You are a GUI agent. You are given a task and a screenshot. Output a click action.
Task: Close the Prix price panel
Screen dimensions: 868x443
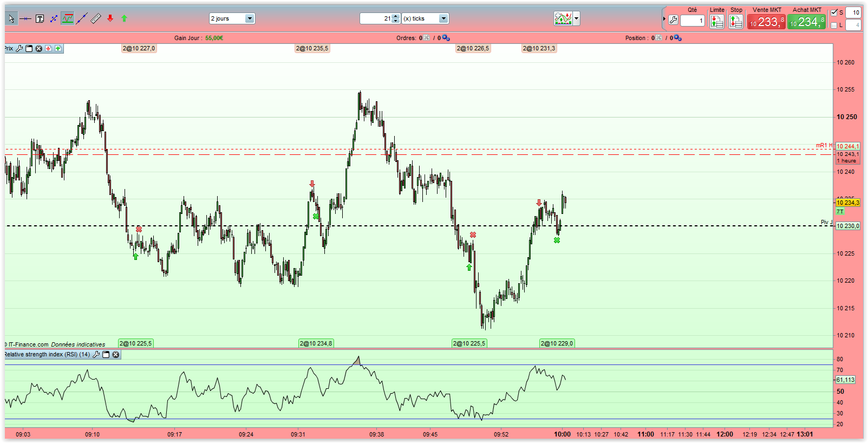39,48
